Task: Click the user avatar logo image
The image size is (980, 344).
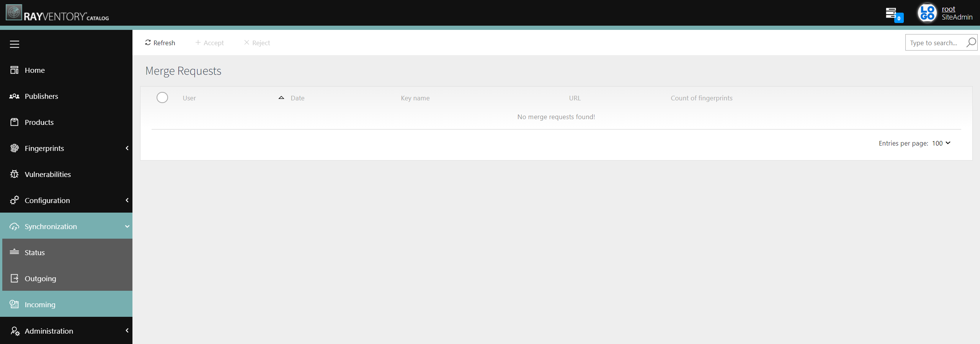Action: [927, 13]
